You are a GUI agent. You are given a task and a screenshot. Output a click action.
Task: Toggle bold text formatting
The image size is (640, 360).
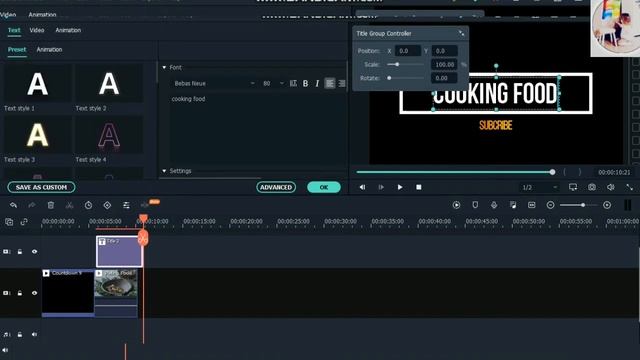pyautogui.click(x=305, y=83)
